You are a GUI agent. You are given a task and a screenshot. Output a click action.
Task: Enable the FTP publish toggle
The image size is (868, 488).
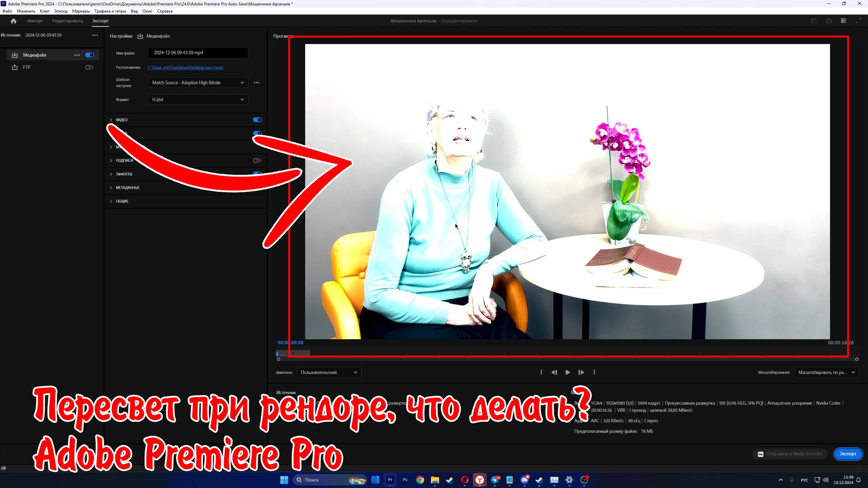(x=89, y=67)
